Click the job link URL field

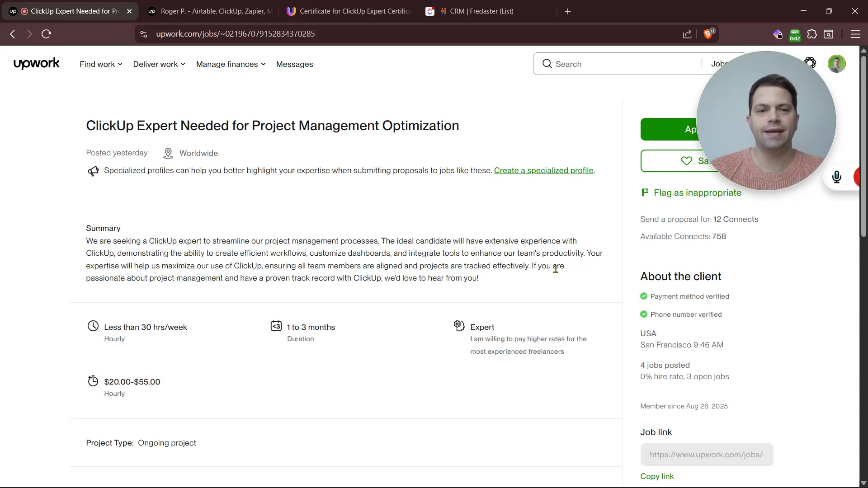[707, 455]
